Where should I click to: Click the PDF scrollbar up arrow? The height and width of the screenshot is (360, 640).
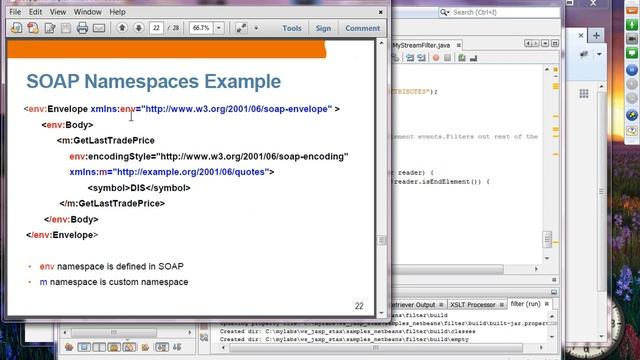coord(381,43)
